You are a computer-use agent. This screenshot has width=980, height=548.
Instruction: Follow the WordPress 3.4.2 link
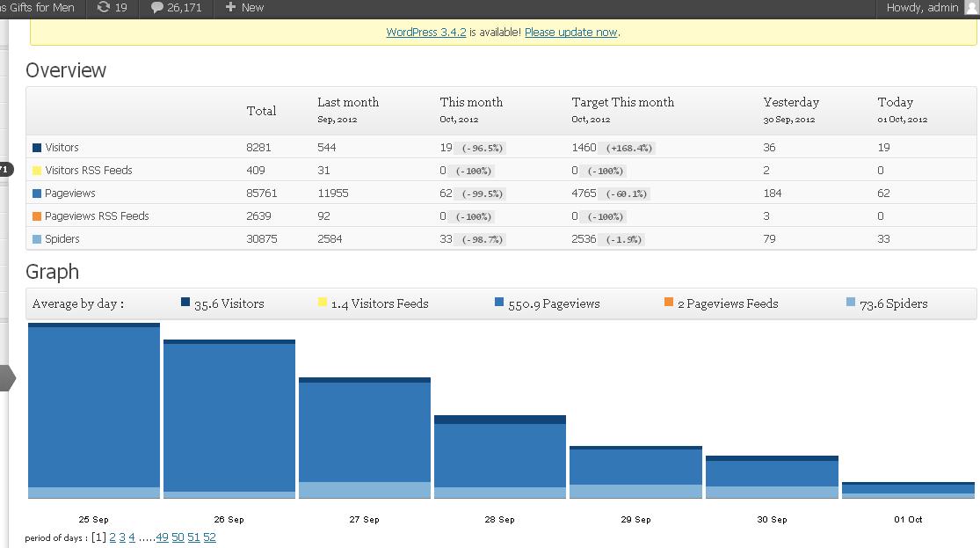426,32
